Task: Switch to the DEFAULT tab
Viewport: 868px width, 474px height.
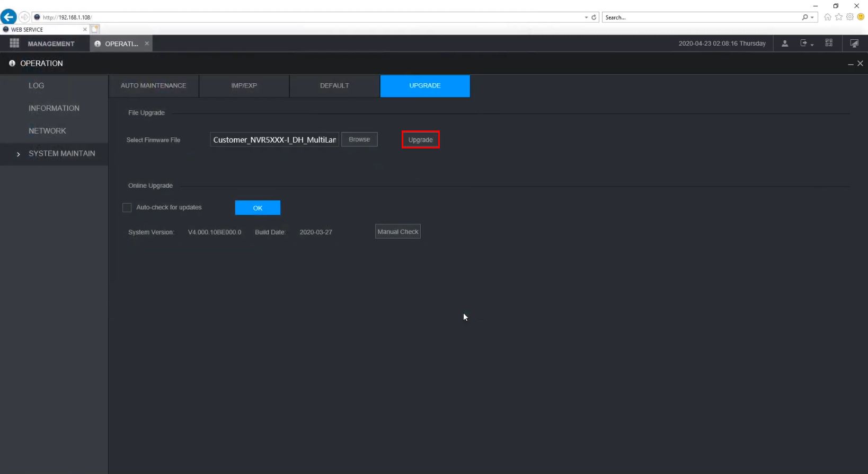Action: [334, 86]
